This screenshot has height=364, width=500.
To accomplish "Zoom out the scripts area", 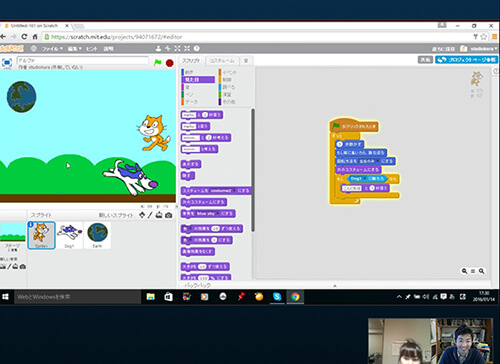I will pos(464,271).
